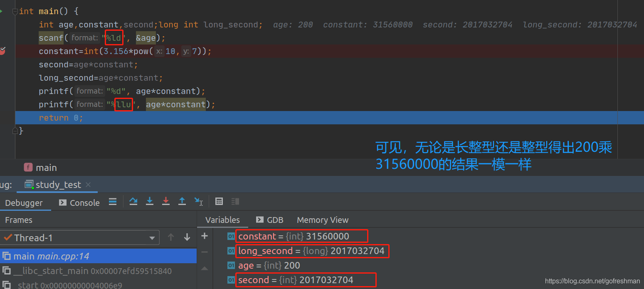The width and height of the screenshot is (644, 289).
Task: Select the __libc_start_main frame
Action: coord(98,271)
